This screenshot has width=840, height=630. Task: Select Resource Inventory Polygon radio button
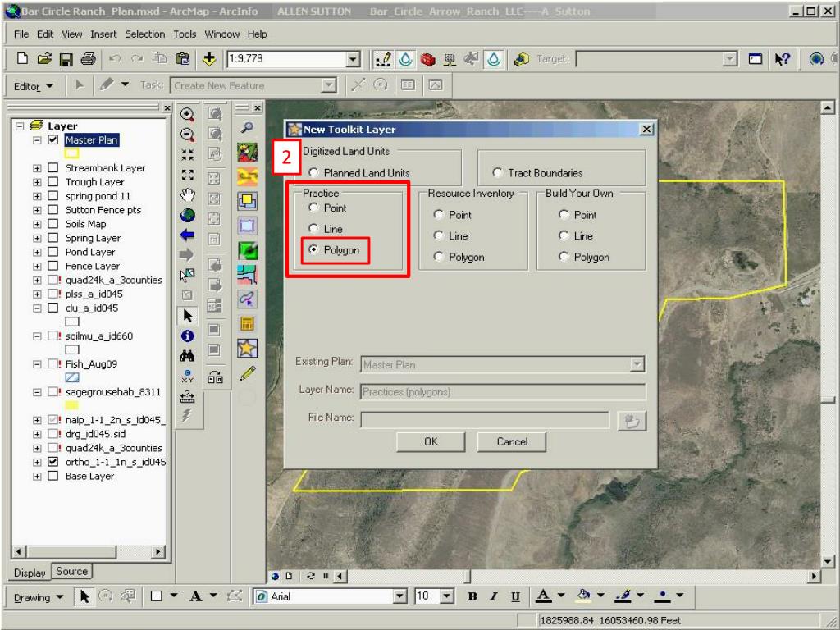(438, 257)
